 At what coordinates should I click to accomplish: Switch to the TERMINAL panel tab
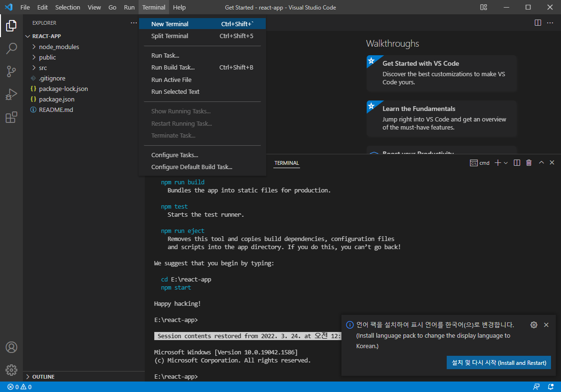coord(287,163)
